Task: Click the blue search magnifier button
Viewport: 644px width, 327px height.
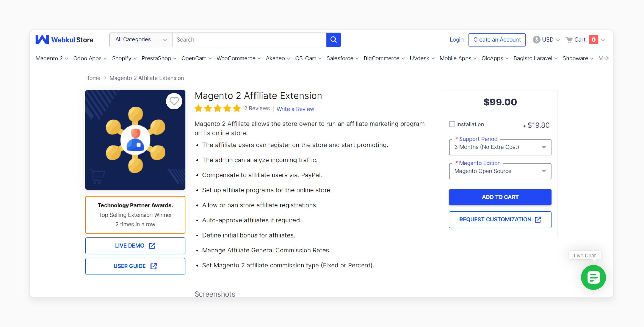Action: click(333, 40)
